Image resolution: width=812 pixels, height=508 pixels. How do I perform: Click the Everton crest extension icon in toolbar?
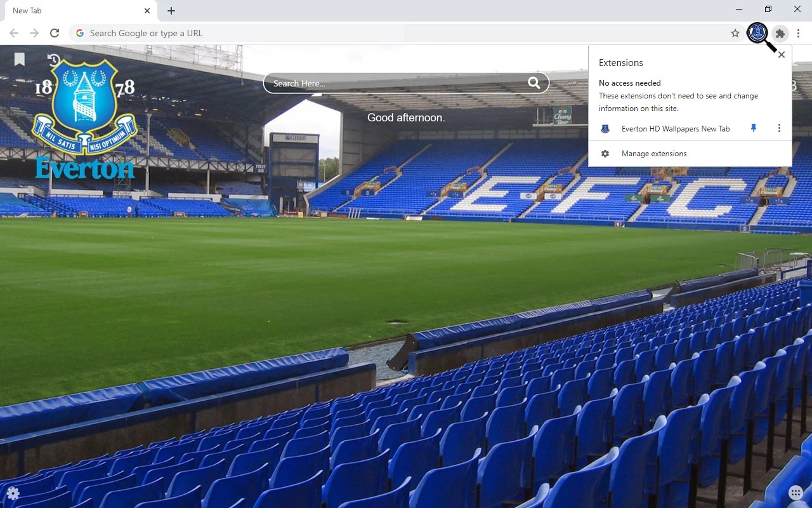(757, 33)
